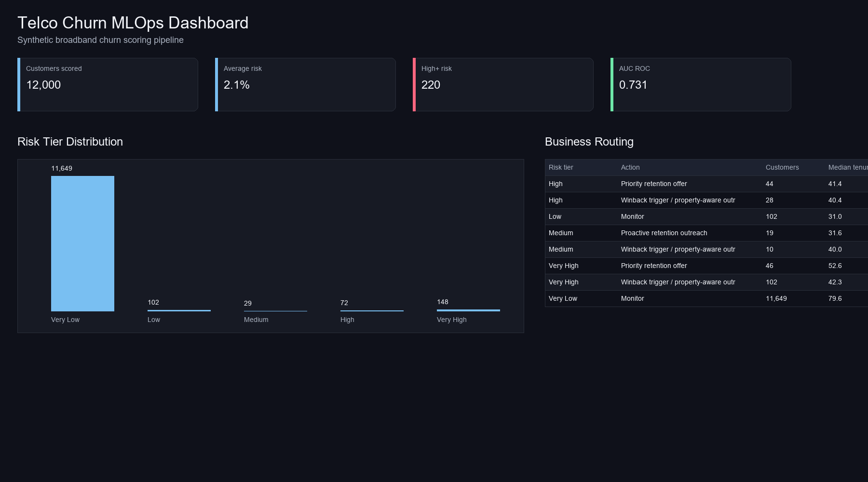The width and height of the screenshot is (868, 482).
Task: Click the Very High Priority retention offer cell
Action: 654,266
